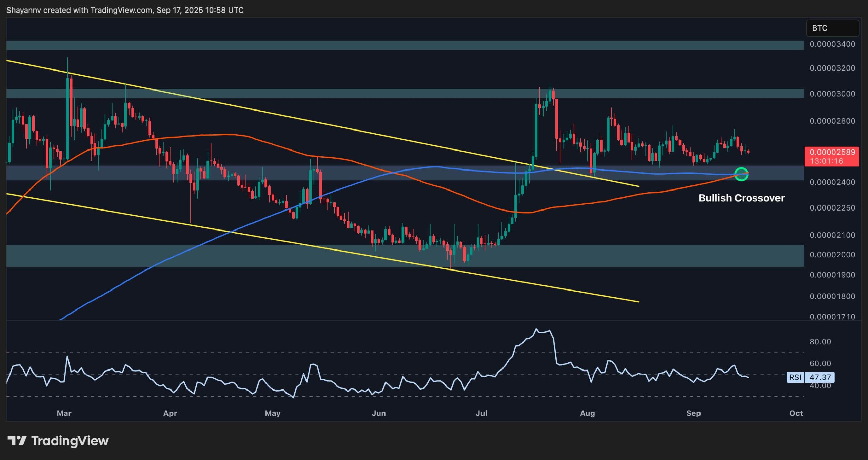Click the Shayannv created with TradingView caption

(x=125, y=10)
